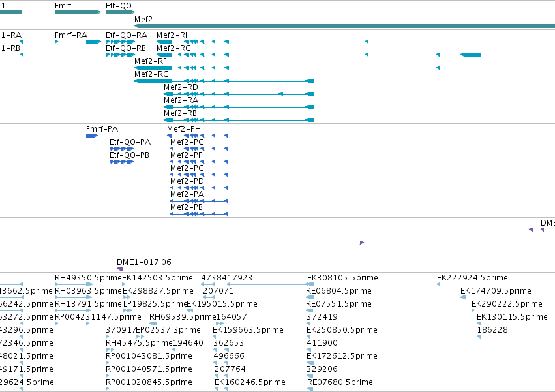The height and width of the screenshot is (392, 555).
Task: Open EST RP001020845.5prime
Action: [x=149, y=383]
